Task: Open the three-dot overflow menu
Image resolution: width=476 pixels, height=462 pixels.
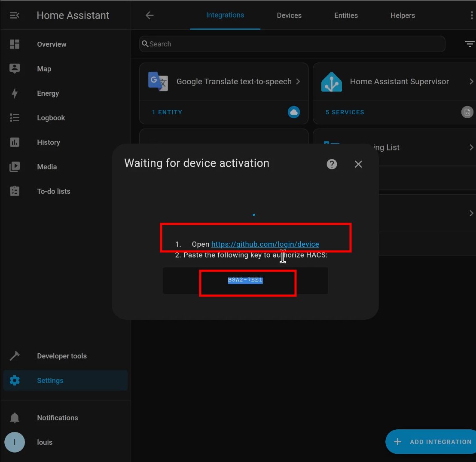Action: [471, 15]
